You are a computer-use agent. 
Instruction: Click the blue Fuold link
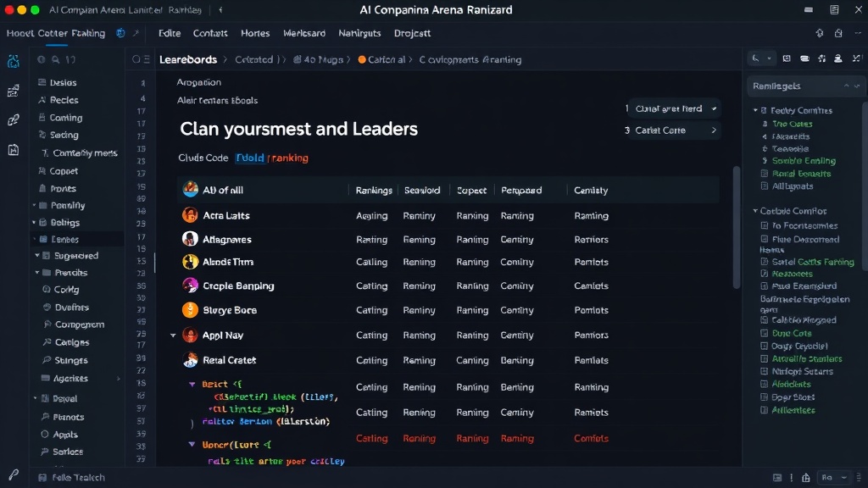(250, 158)
